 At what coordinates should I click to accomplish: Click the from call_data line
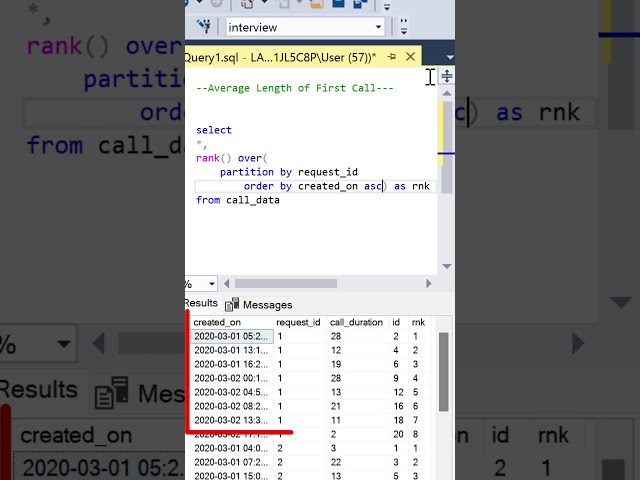point(238,200)
